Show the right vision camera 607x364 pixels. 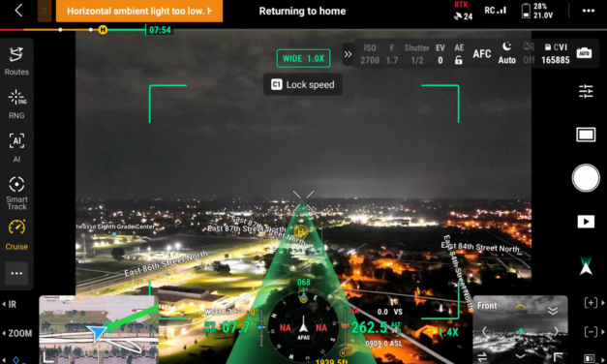pyautogui.click(x=557, y=331)
